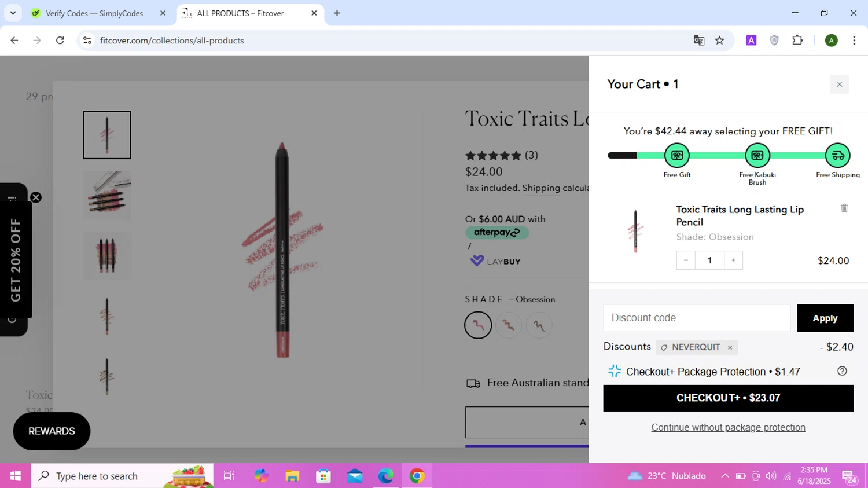This screenshot has height=488, width=868.
Task: Open the GET 20% OFF side tab
Action: pyautogui.click(x=16, y=260)
